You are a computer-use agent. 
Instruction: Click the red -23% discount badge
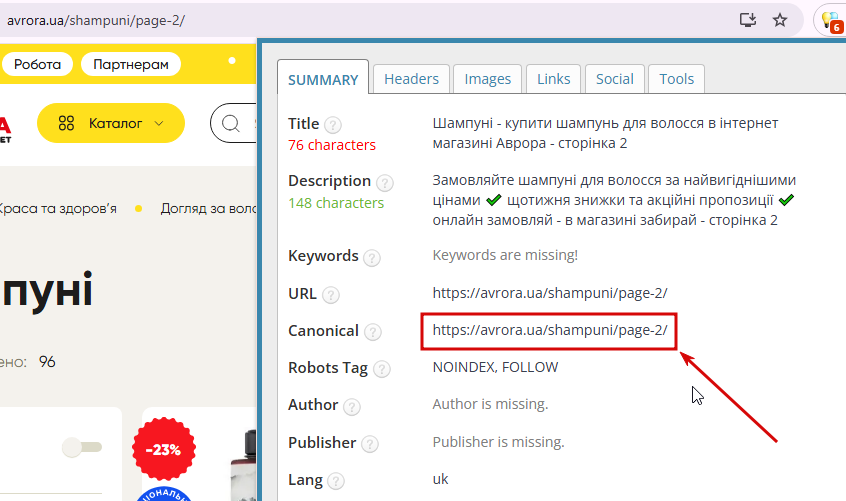pos(164,449)
